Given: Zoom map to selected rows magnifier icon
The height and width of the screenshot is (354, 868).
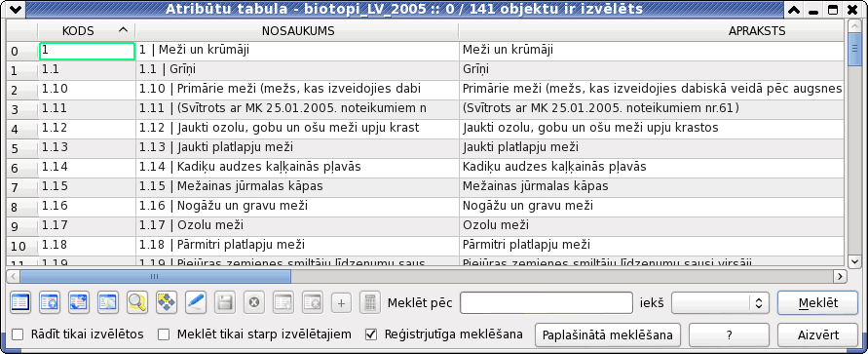Looking at the screenshot, I should [x=136, y=303].
